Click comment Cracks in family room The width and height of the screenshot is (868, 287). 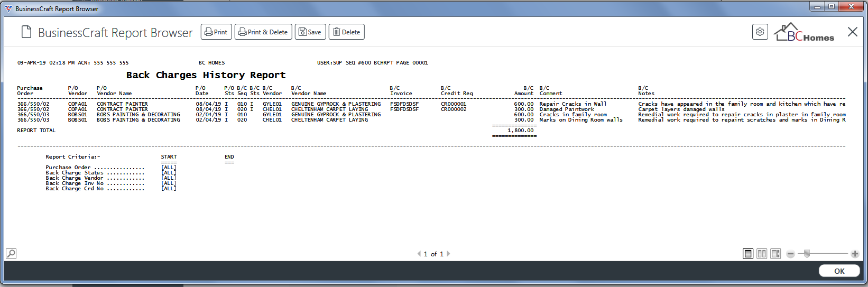(573, 115)
